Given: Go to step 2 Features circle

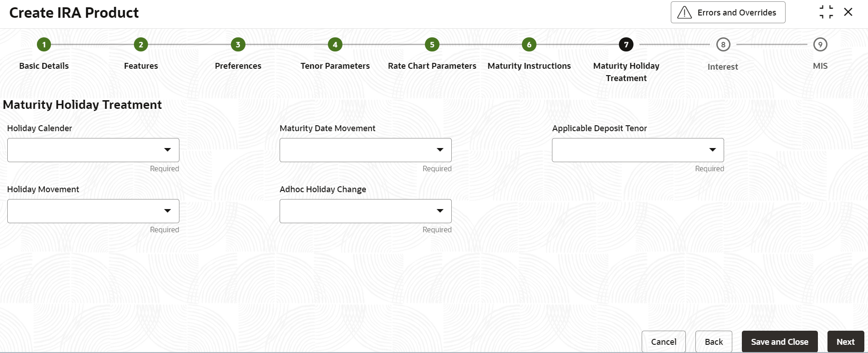Looking at the screenshot, I should click(141, 45).
